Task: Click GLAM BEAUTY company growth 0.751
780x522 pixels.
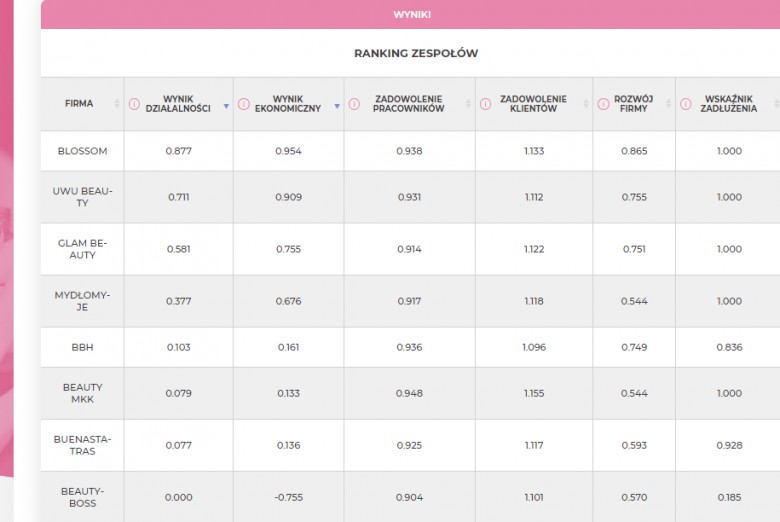Action: click(x=634, y=249)
